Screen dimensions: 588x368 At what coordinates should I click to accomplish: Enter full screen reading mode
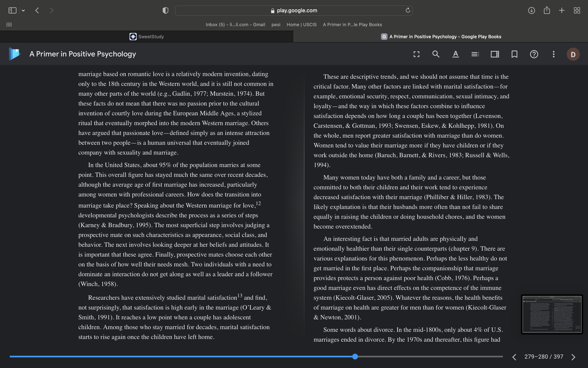416,54
